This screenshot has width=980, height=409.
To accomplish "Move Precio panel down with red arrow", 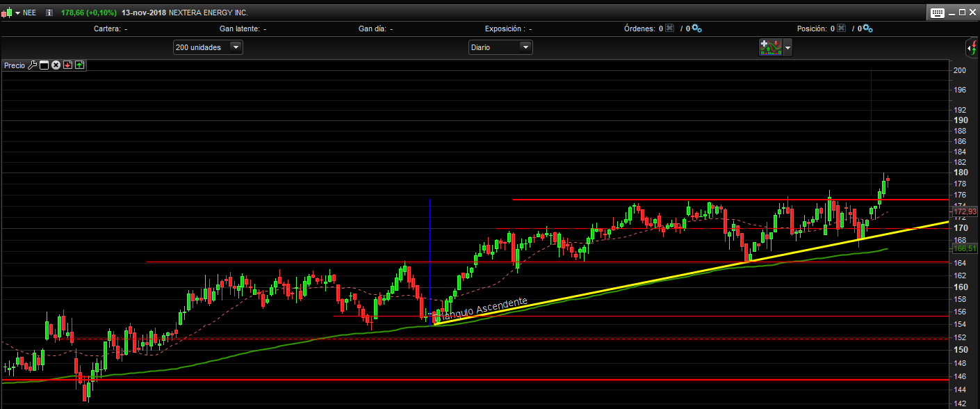I will [x=67, y=65].
